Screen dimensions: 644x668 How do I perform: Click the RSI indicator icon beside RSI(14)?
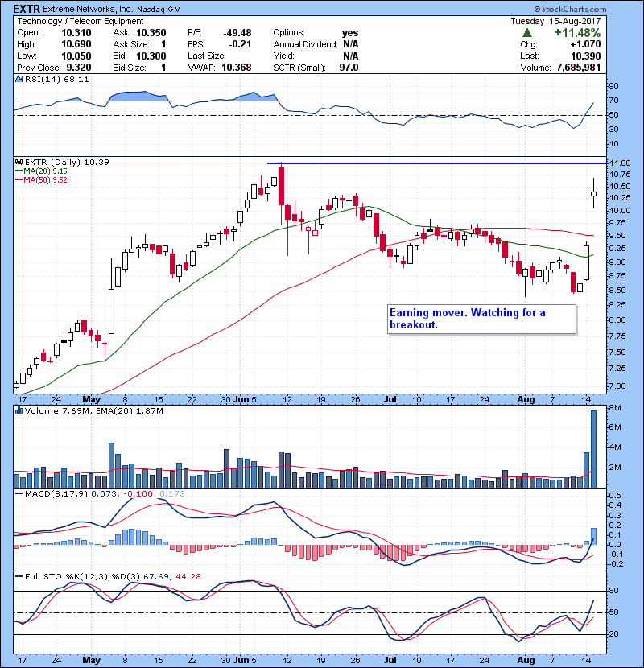point(19,79)
